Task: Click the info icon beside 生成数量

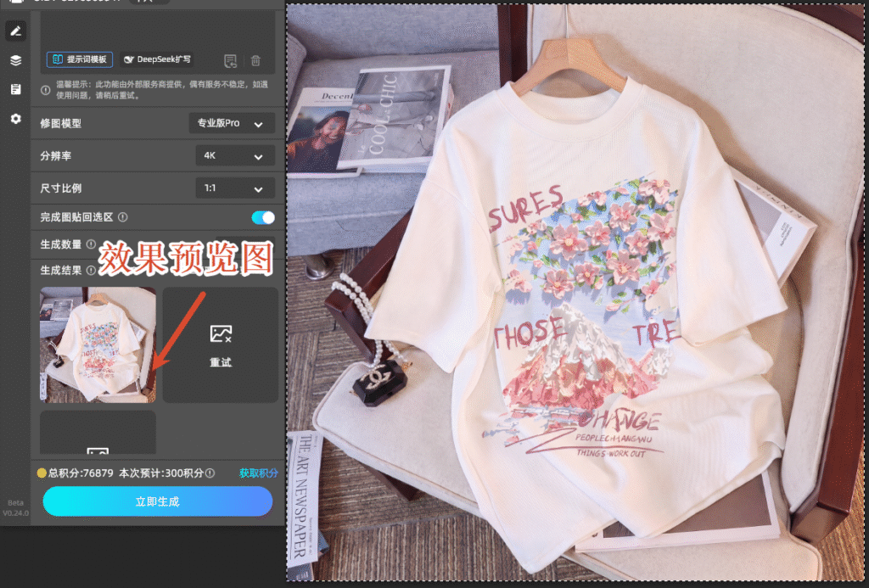Action: click(x=91, y=244)
